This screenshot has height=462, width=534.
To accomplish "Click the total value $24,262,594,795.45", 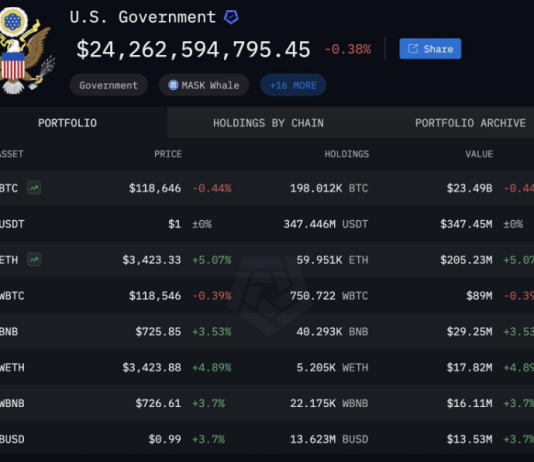I will [x=193, y=50].
